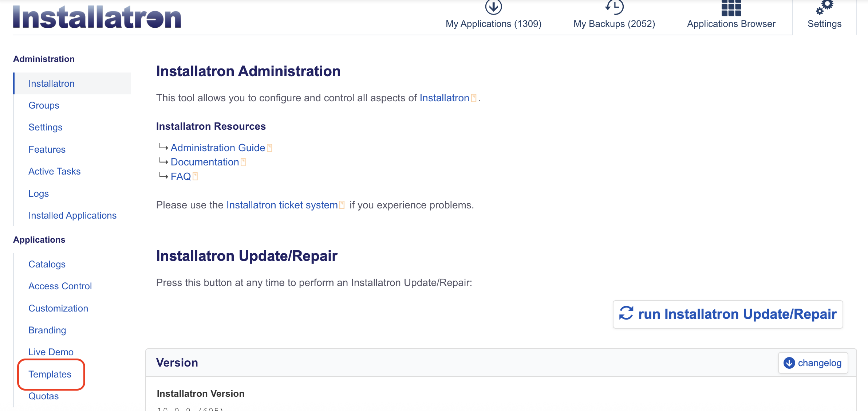
Task: Open Groups in the sidebar
Action: [44, 105]
